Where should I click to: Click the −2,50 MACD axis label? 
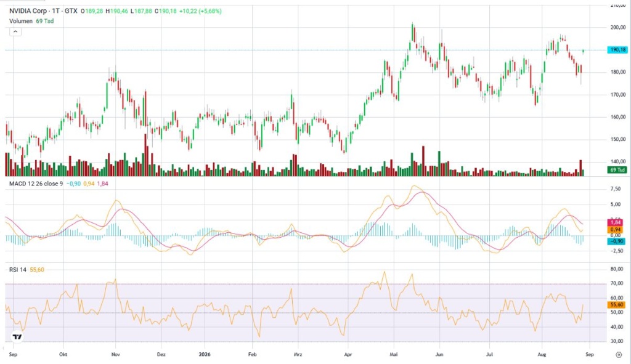(x=616, y=251)
